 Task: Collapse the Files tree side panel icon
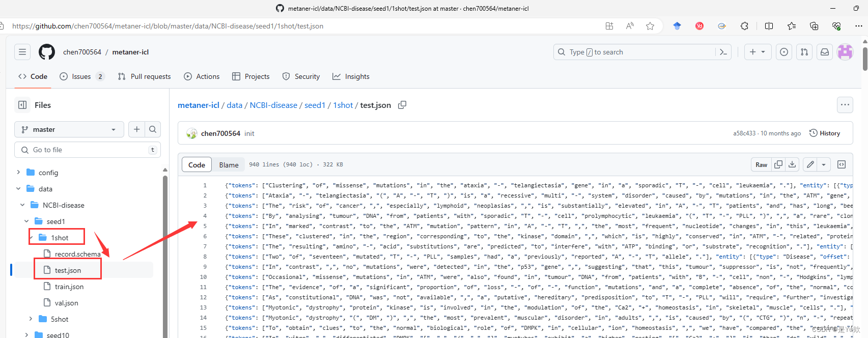pos(22,105)
